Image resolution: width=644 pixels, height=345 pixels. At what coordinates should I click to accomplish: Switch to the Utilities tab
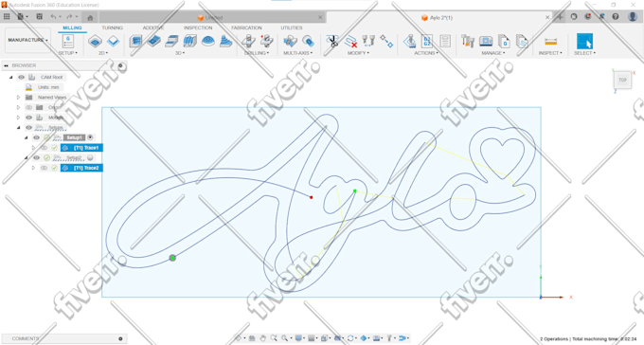coord(291,27)
